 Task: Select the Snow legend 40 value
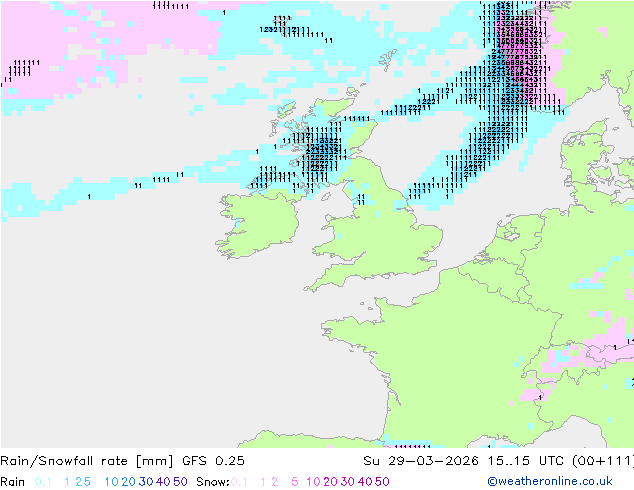click(x=365, y=482)
